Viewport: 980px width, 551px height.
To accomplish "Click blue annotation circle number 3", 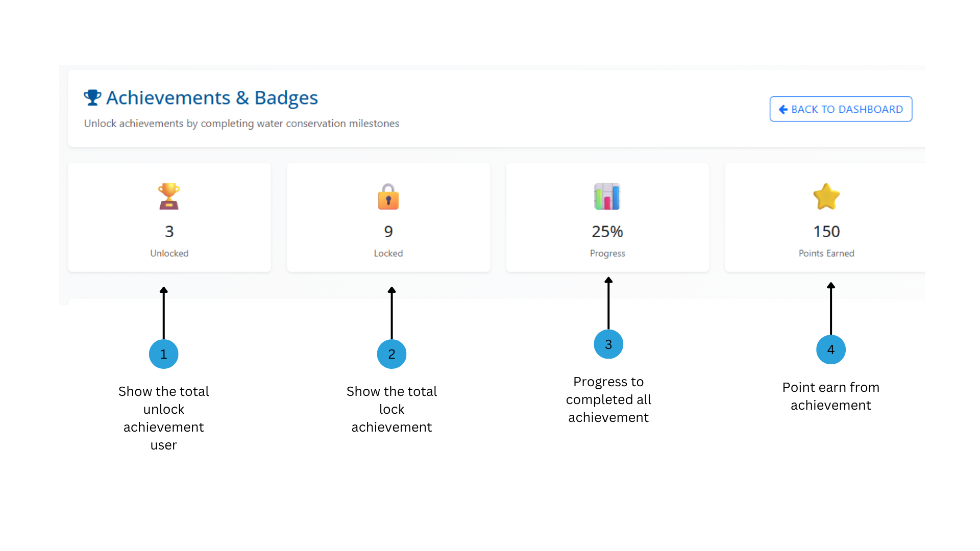I will point(608,344).
